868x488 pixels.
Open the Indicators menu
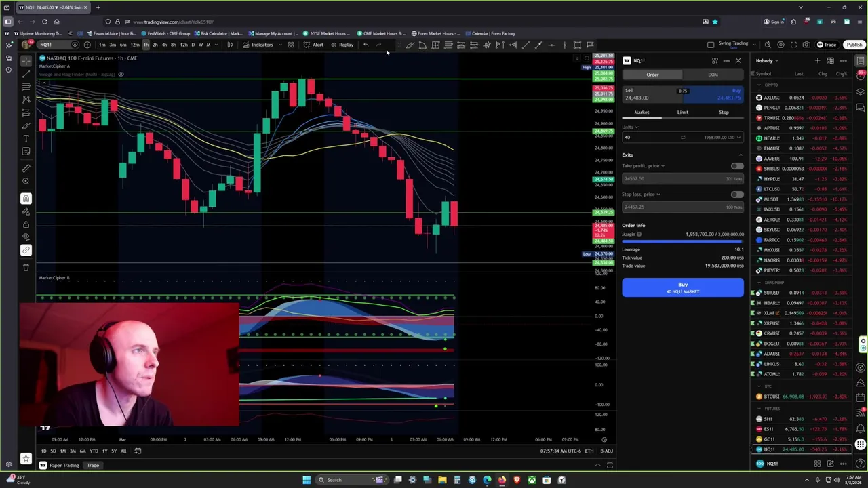(258, 45)
